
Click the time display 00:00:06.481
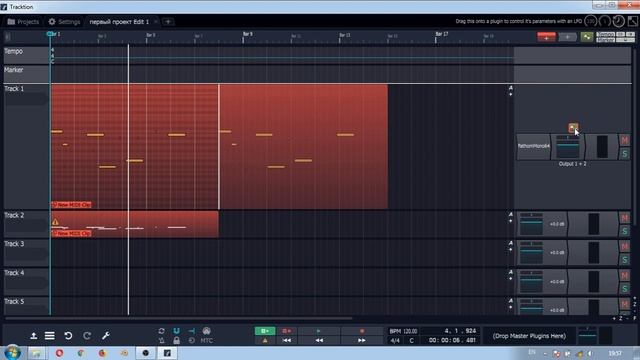point(451,340)
